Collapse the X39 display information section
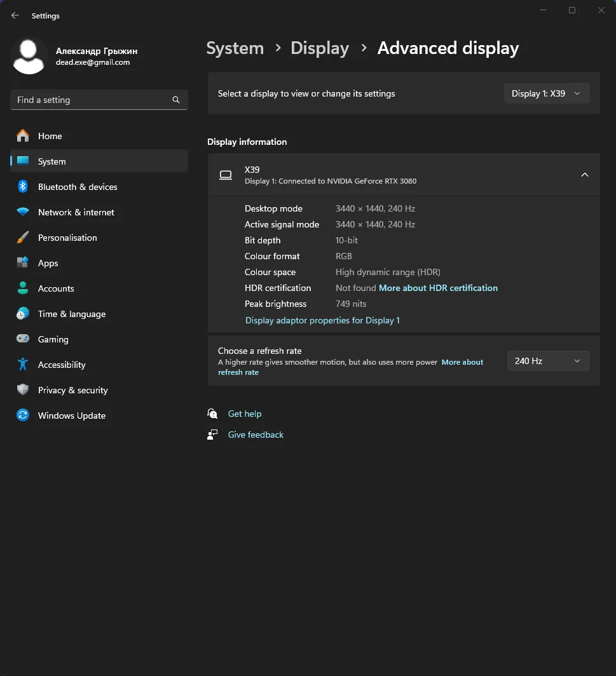This screenshot has height=676, width=616. [x=584, y=175]
